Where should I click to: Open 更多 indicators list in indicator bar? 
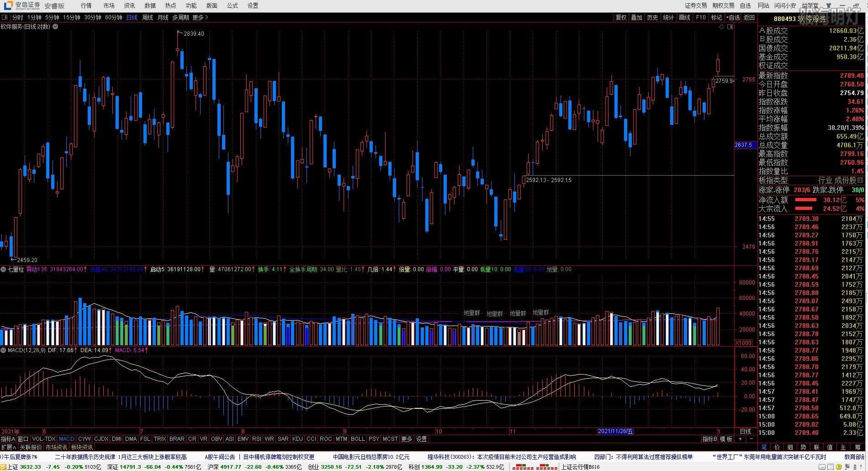[x=407, y=439]
